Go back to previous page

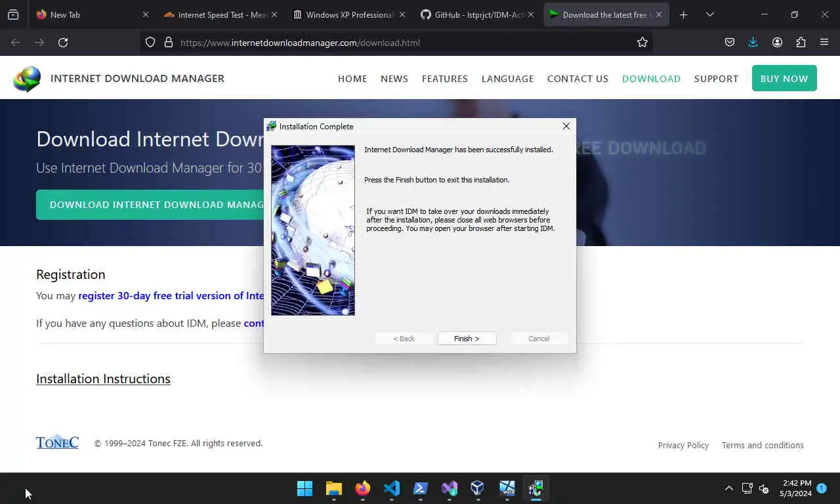click(16, 43)
